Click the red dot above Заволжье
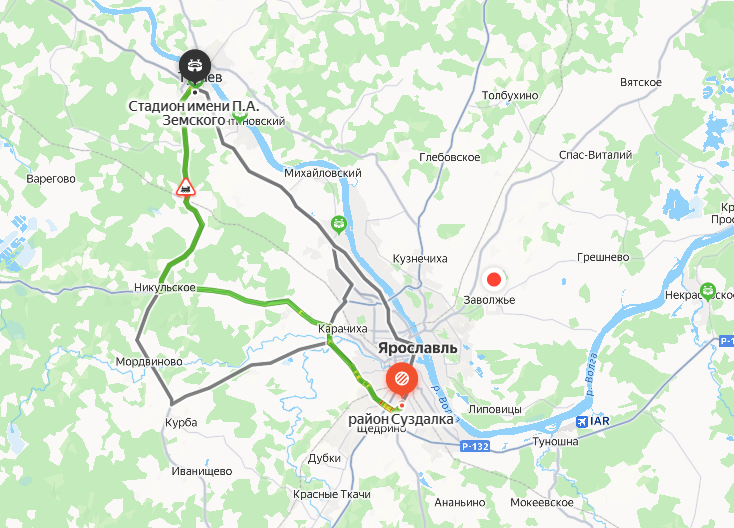This screenshot has height=528, width=734. 494,279
